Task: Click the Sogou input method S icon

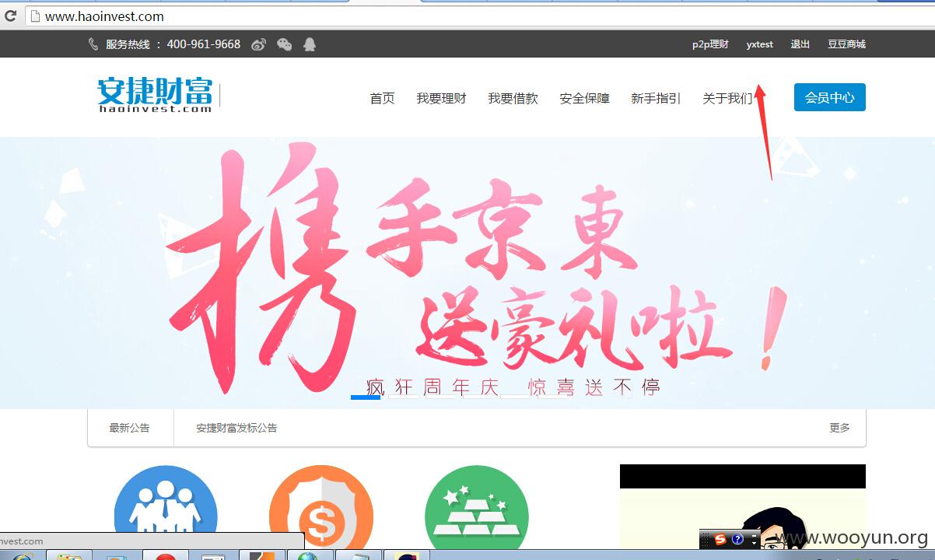Action: click(x=720, y=539)
